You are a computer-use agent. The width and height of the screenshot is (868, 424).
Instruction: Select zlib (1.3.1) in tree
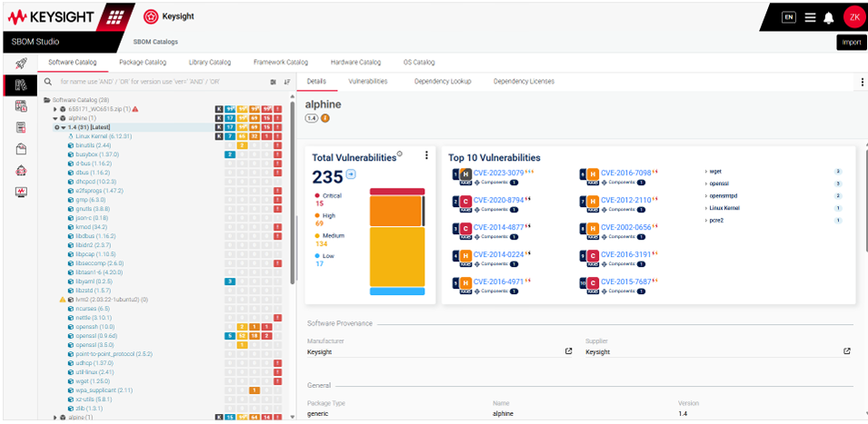pos(90,409)
